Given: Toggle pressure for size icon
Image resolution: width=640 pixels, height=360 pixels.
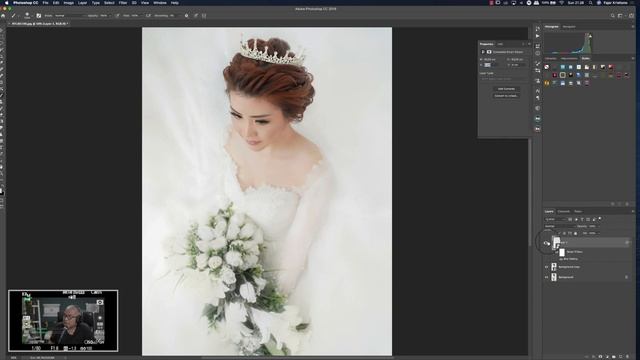Looking at the screenshot, I should pyautogui.click(x=196, y=16).
